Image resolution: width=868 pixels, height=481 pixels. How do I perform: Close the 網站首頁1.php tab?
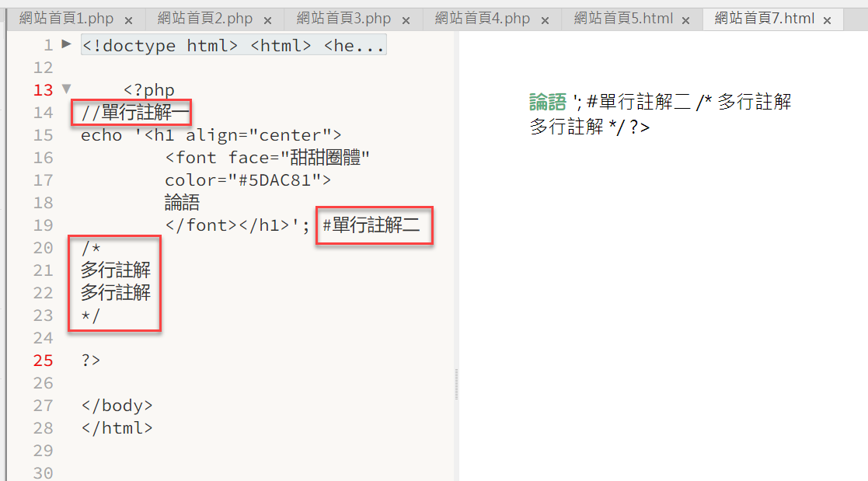128,20
